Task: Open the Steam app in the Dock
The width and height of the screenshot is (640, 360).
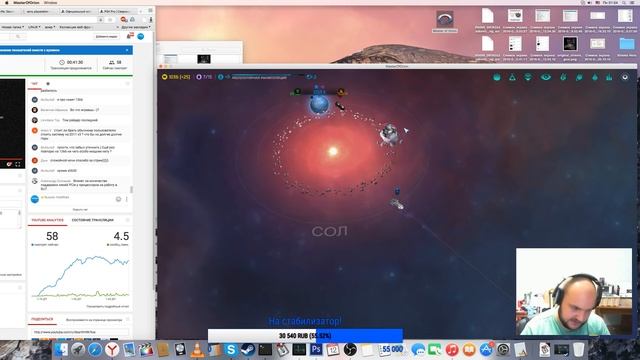Action: click(248, 350)
